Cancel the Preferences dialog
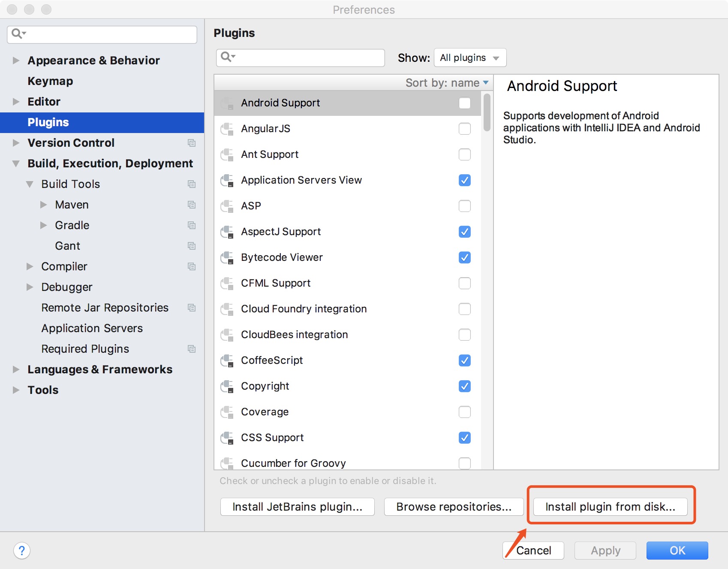 tap(533, 551)
